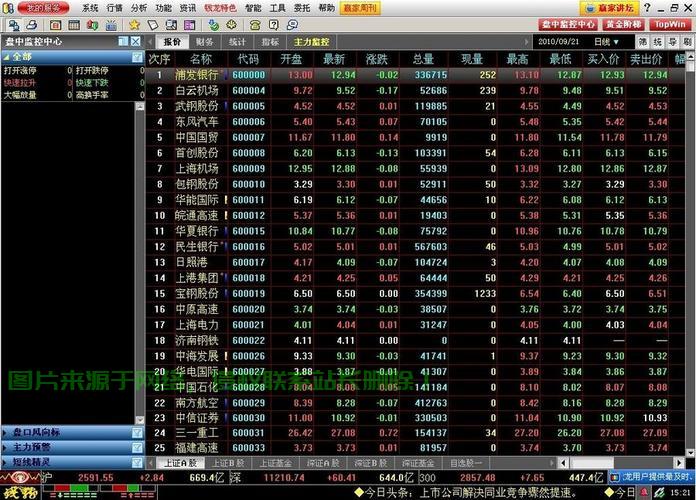Open the 行情 menu
This screenshot has width=696, height=500.
(x=115, y=8)
